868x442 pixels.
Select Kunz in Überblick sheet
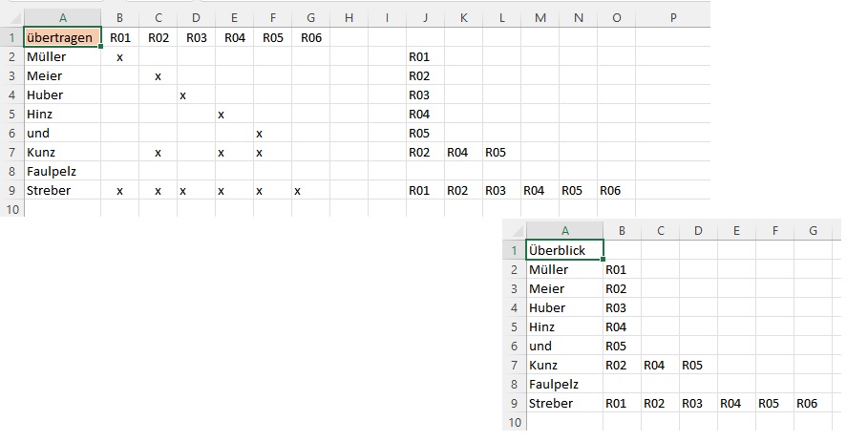(564, 365)
